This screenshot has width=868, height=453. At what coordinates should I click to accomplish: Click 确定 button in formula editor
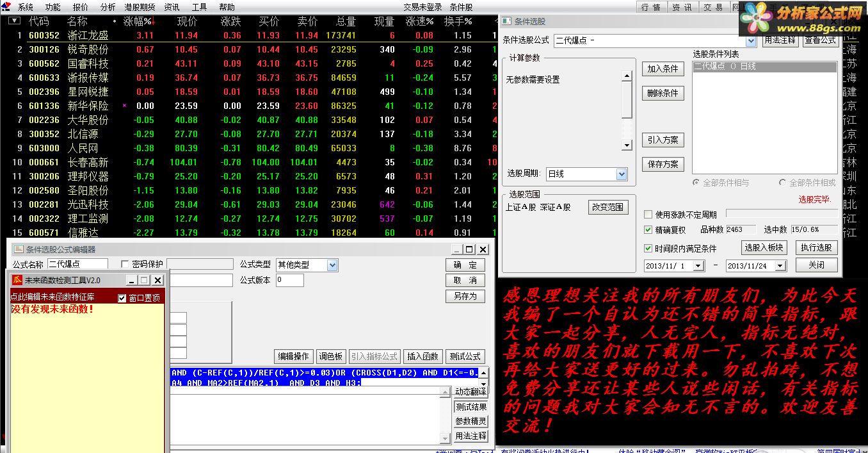[465, 265]
